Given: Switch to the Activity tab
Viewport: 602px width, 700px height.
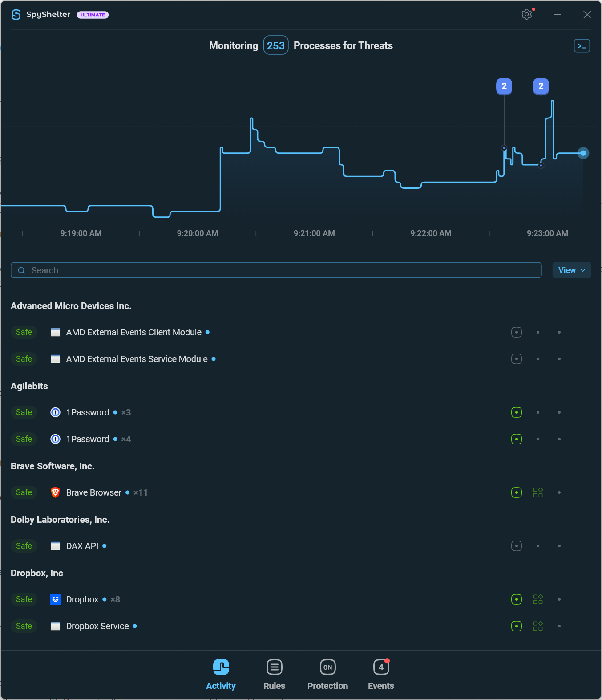Looking at the screenshot, I should 221,675.
